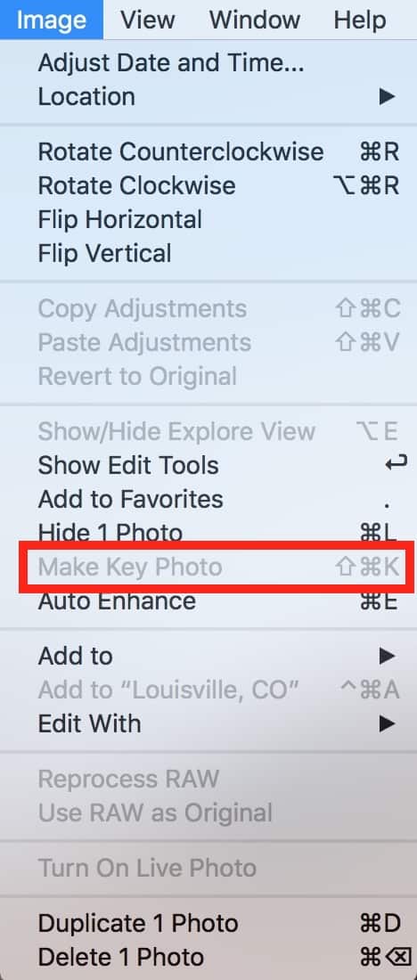Screen dimensions: 417x980
Task: Choose Hide 1 Photo
Action: [208, 533]
